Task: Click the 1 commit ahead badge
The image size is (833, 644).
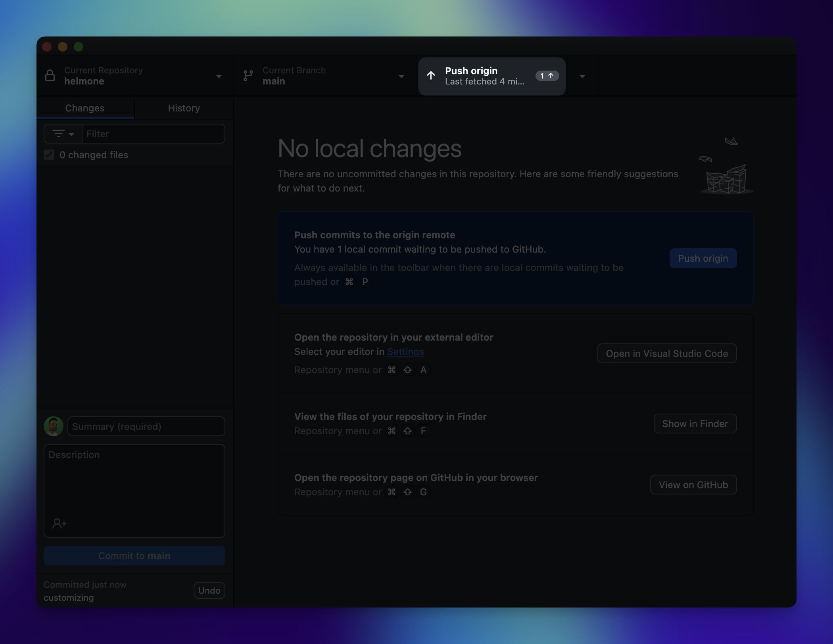Action: point(547,76)
